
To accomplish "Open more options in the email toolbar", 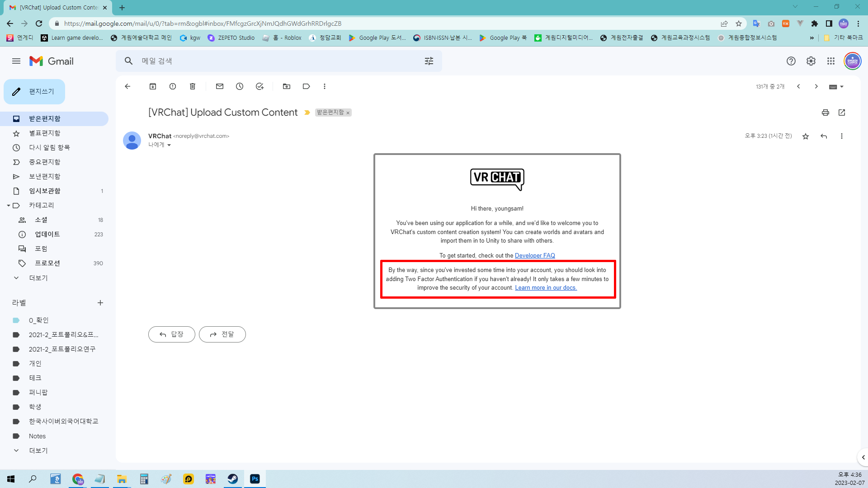I will point(325,86).
